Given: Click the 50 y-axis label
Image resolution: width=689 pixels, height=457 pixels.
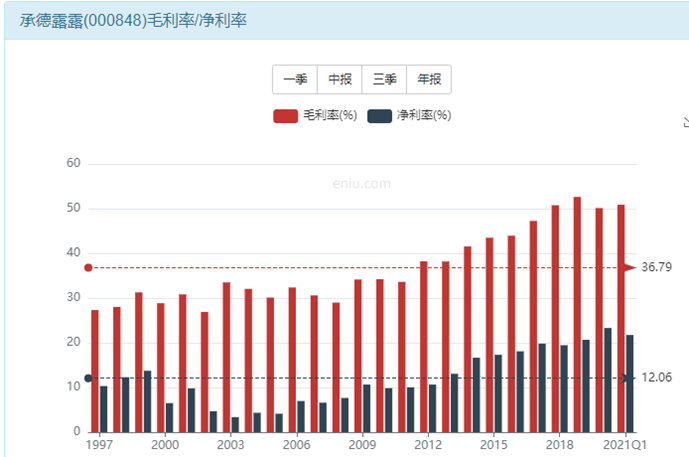Looking at the screenshot, I should (x=73, y=208).
